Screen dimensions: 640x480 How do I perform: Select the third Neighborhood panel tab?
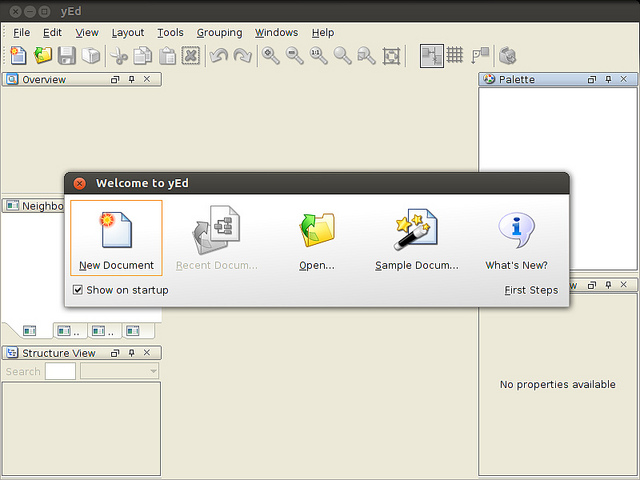pyautogui.click(x=103, y=331)
